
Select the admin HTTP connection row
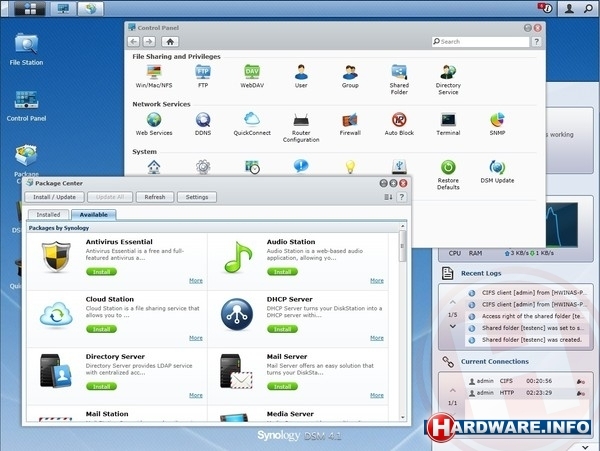(x=527, y=393)
